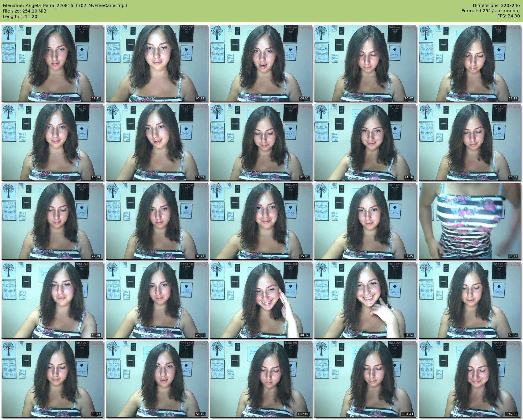This screenshot has height=420, width=523.
Task: Open the frame at timestamp 05:23
Action: 157,63
